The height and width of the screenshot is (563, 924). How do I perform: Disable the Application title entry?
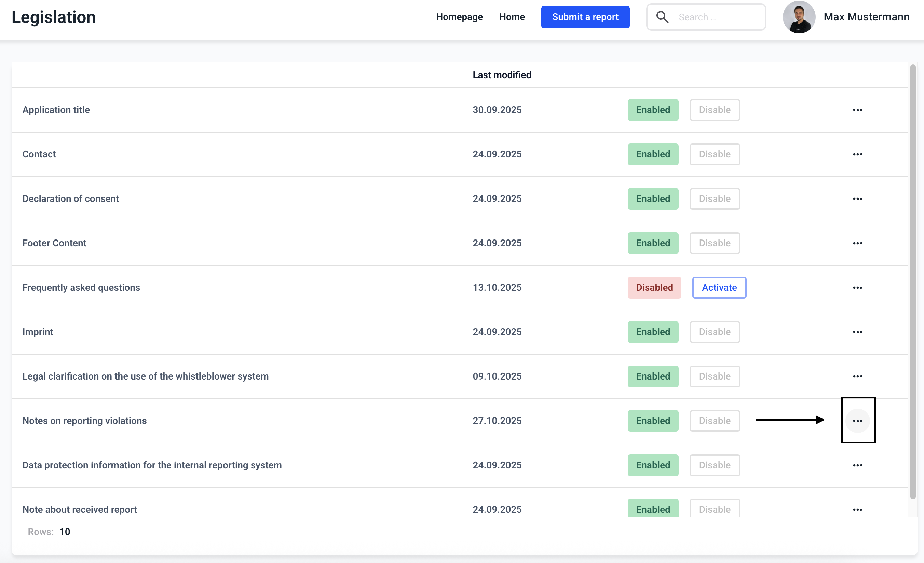tap(715, 110)
